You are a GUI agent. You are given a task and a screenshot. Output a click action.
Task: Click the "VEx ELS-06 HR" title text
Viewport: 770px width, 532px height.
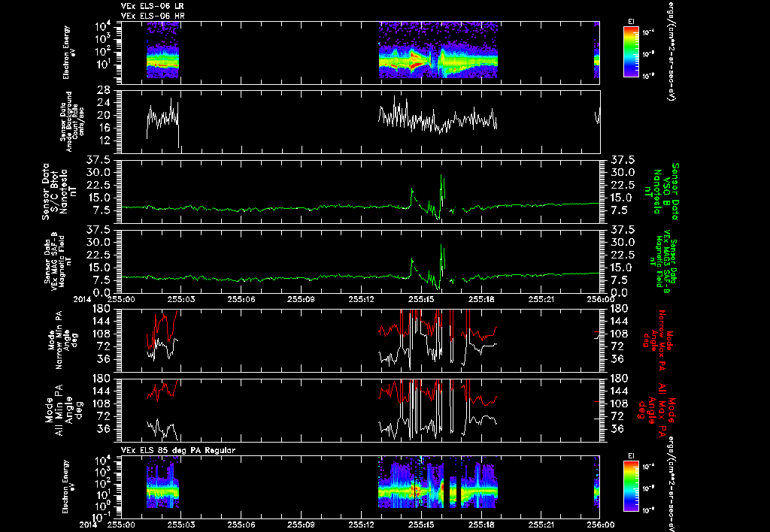click(x=153, y=17)
